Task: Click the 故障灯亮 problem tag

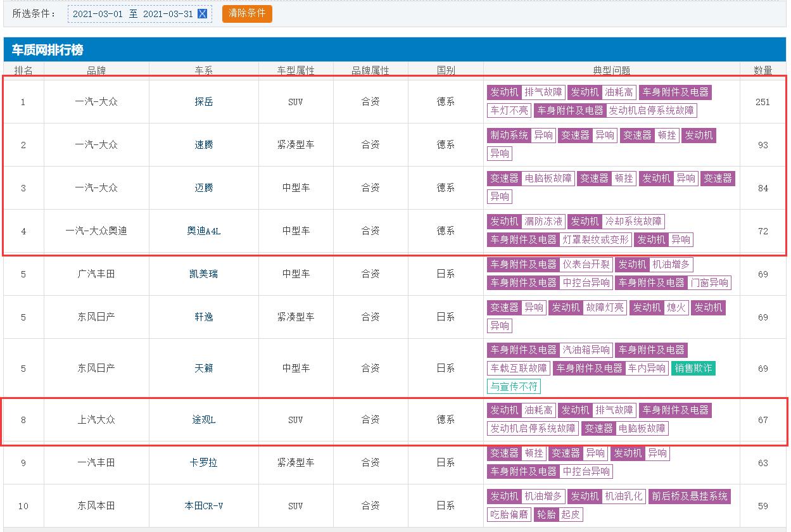Action: (x=604, y=308)
